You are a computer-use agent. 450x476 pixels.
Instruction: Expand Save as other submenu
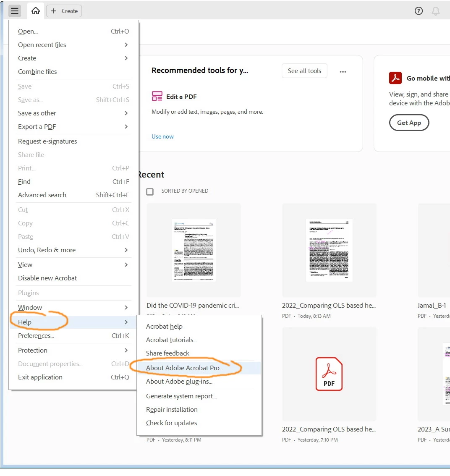point(73,113)
